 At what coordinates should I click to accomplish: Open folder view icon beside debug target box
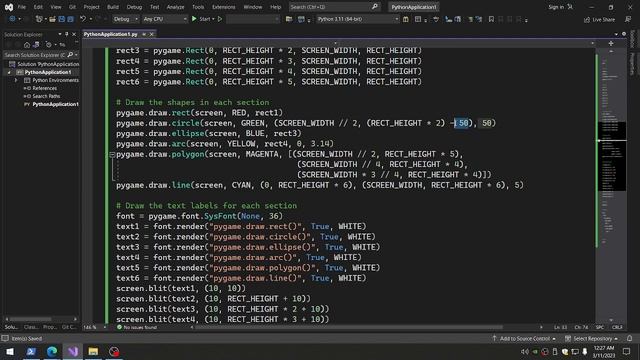coord(289,19)
